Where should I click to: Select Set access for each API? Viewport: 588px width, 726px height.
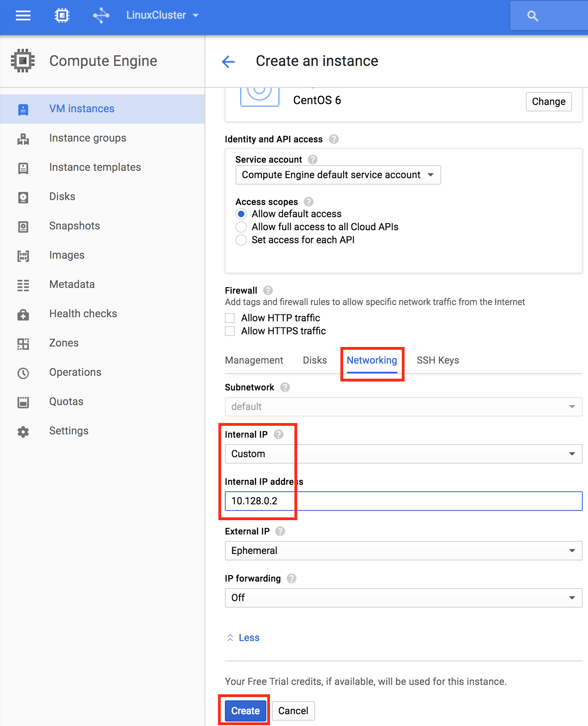[241, 240]
